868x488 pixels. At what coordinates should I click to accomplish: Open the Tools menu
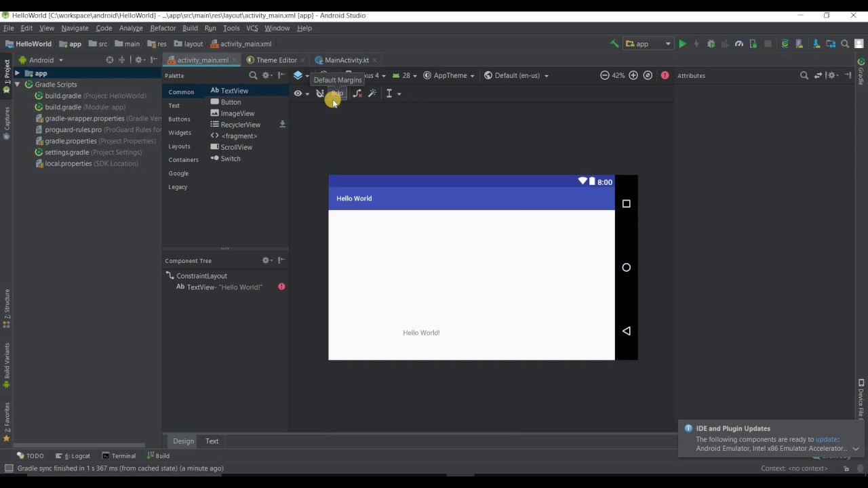coord(231,28)
